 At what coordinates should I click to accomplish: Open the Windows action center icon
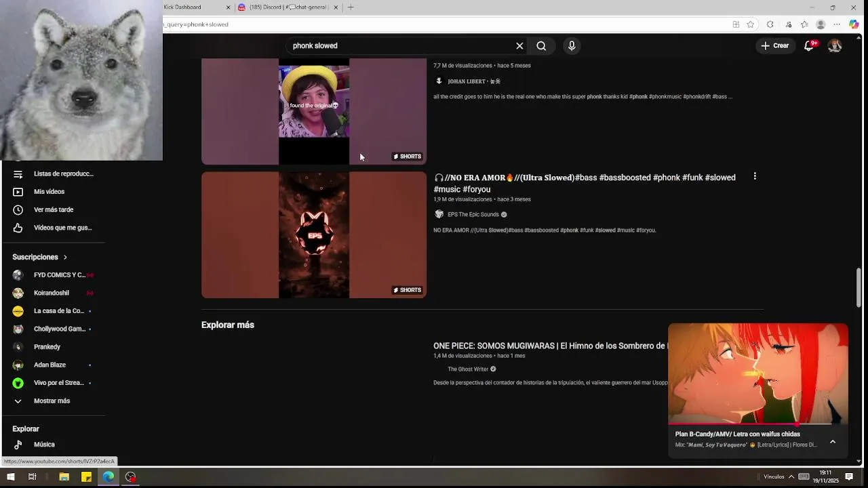(x=849, y=477)
